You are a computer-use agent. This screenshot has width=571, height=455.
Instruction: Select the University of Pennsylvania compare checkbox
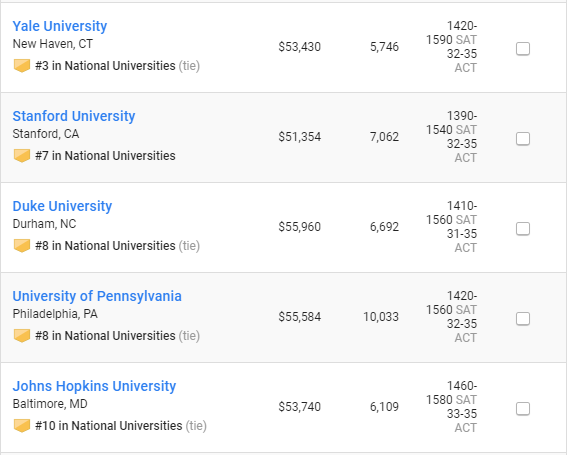coord(523,319)
